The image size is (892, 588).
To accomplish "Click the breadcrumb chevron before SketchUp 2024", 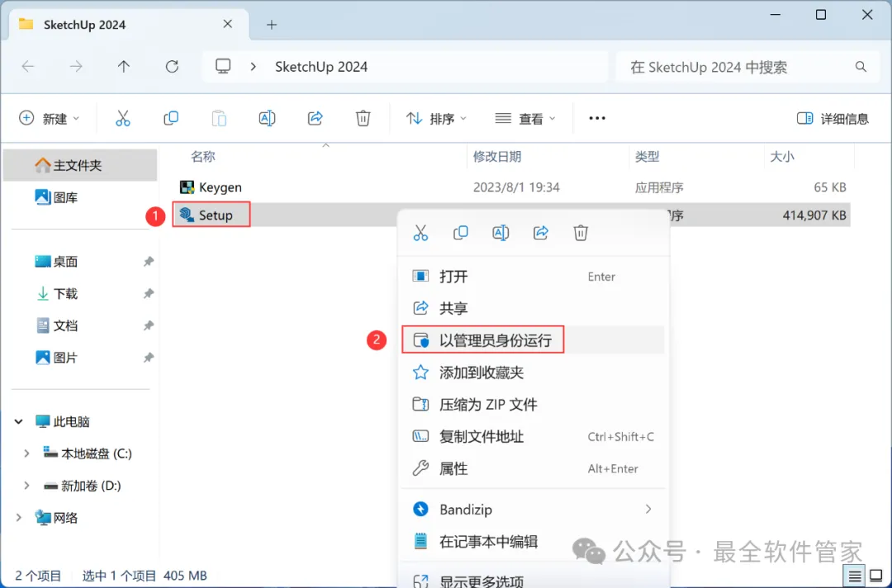I will [x=254, y=67].
